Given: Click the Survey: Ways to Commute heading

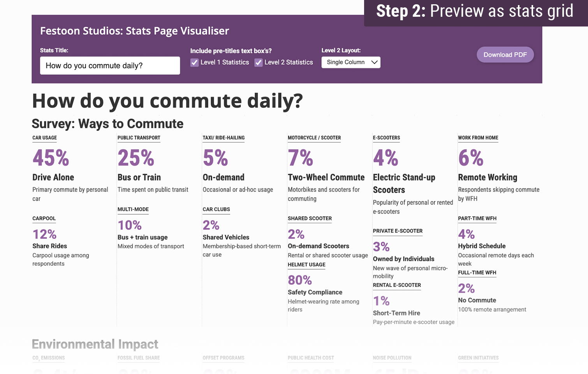Looking at the screenshot, I should click(x=107, y=123).
